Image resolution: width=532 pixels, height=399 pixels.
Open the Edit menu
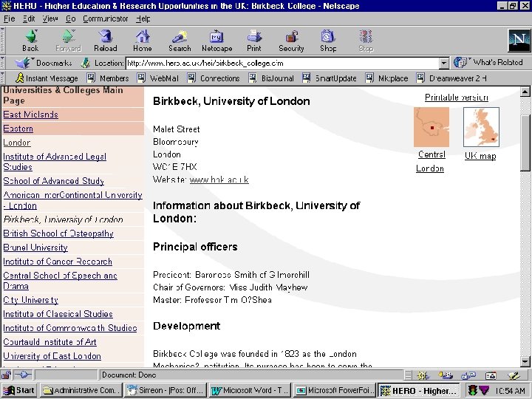(x=29, y=18)
